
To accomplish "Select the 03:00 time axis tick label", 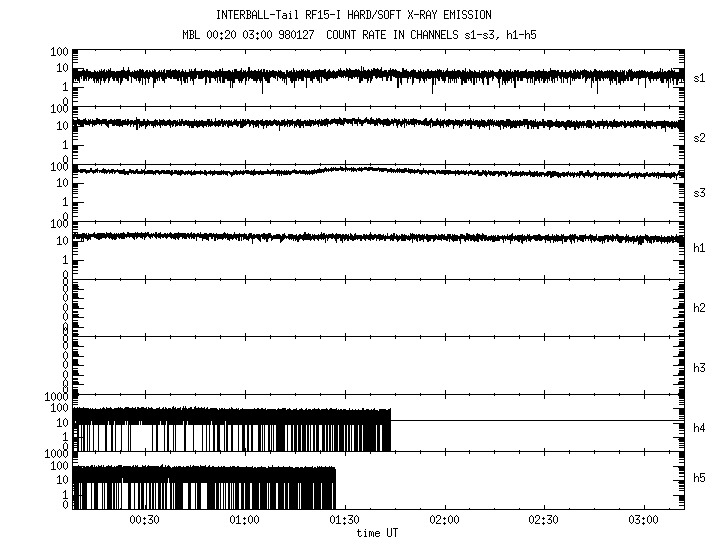I will (645, 520).
